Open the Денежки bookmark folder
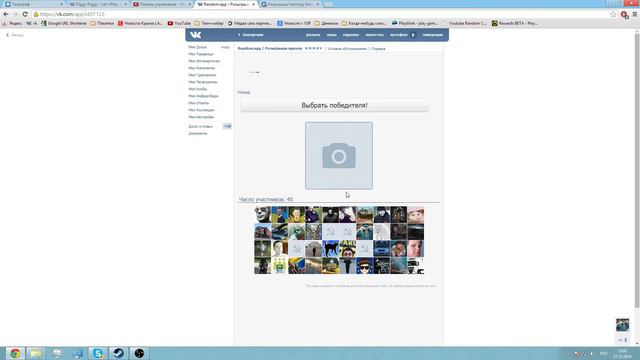Viewport: 640px width, 360px height. click(326, 23)
